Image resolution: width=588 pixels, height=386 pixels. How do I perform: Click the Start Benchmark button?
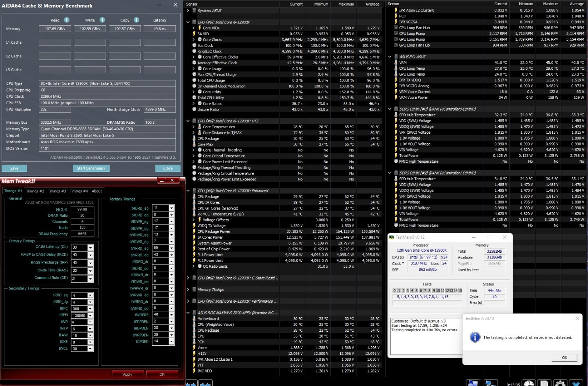pyautogui.click(x=91, y=168)
